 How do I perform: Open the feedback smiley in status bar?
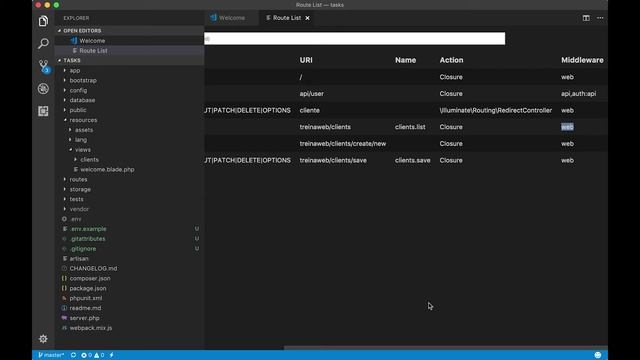(598, 355)
